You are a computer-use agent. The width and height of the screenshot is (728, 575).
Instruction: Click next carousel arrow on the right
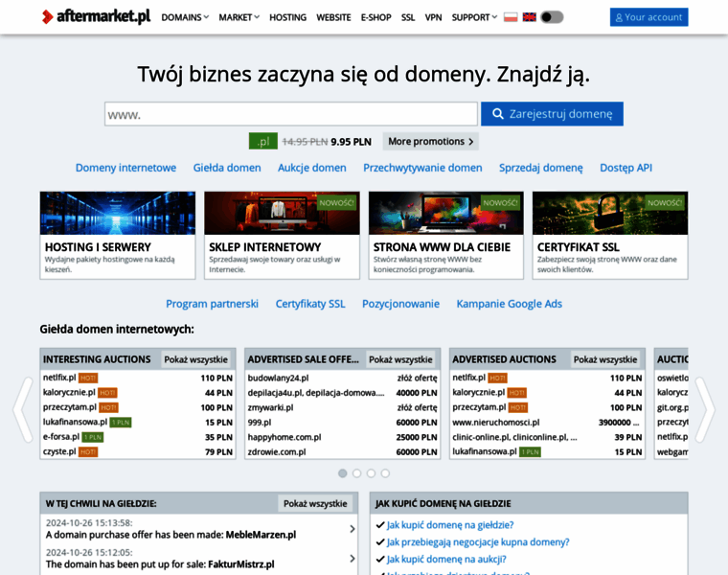pyautogui.click(x=705, y=409)
